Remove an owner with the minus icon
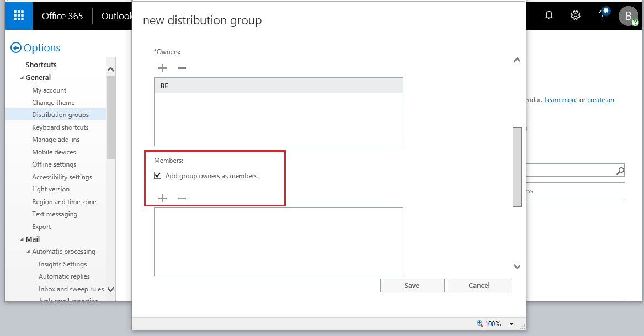 pos(182,68)
